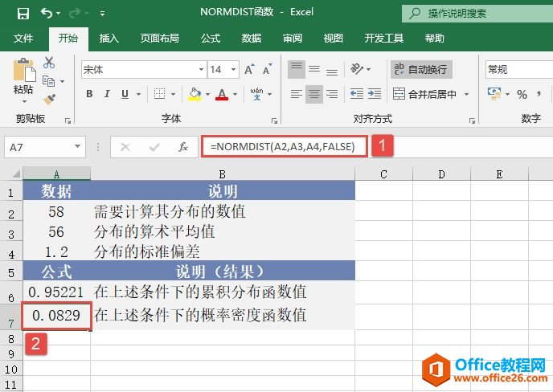
Task: Toggle Middle Align vertical alignment
Action: (x=314, y=69)
